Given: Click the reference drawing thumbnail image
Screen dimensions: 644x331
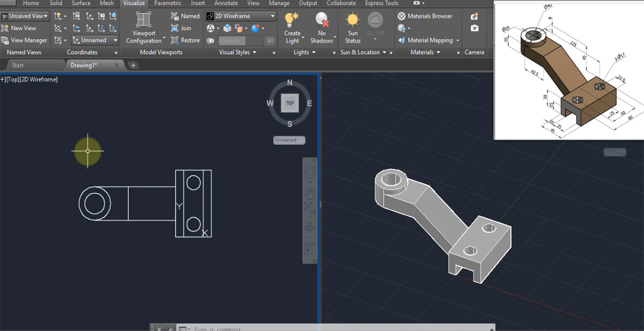Looking at the screenshot, I should click(x=569, y=70).
